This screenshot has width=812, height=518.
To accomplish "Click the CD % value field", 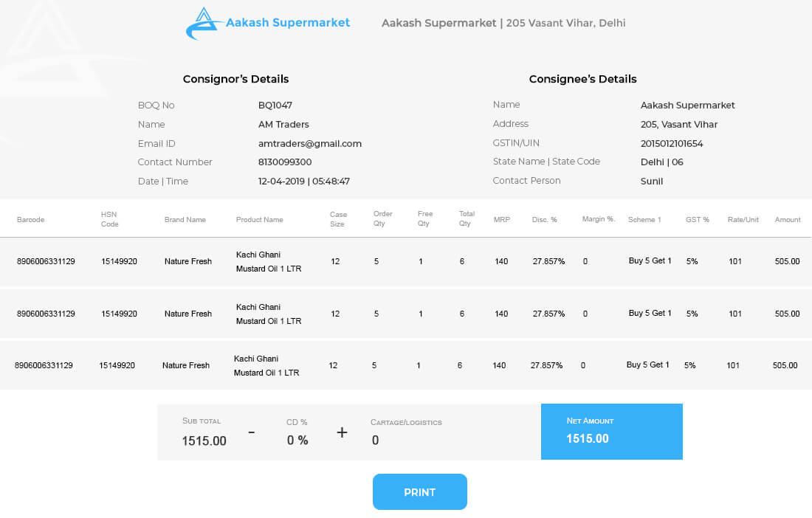I will (x=297, y=441).
